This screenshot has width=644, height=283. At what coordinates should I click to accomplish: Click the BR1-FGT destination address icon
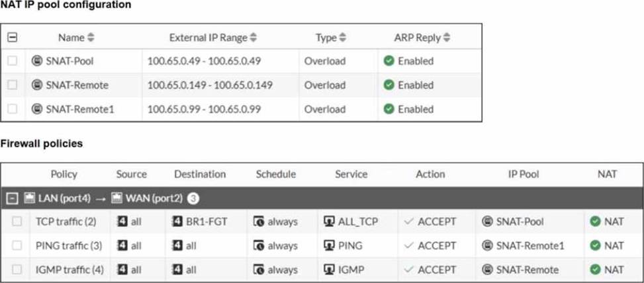177,222
